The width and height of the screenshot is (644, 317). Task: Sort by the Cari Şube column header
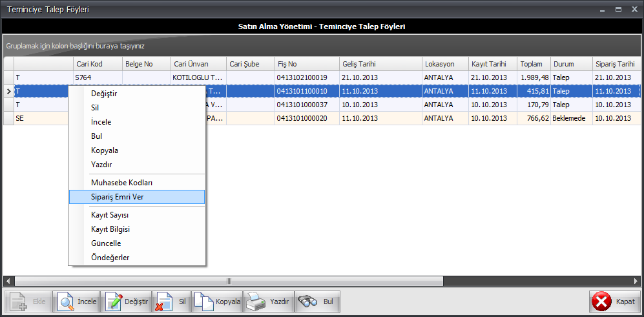(x=251, y=64)
